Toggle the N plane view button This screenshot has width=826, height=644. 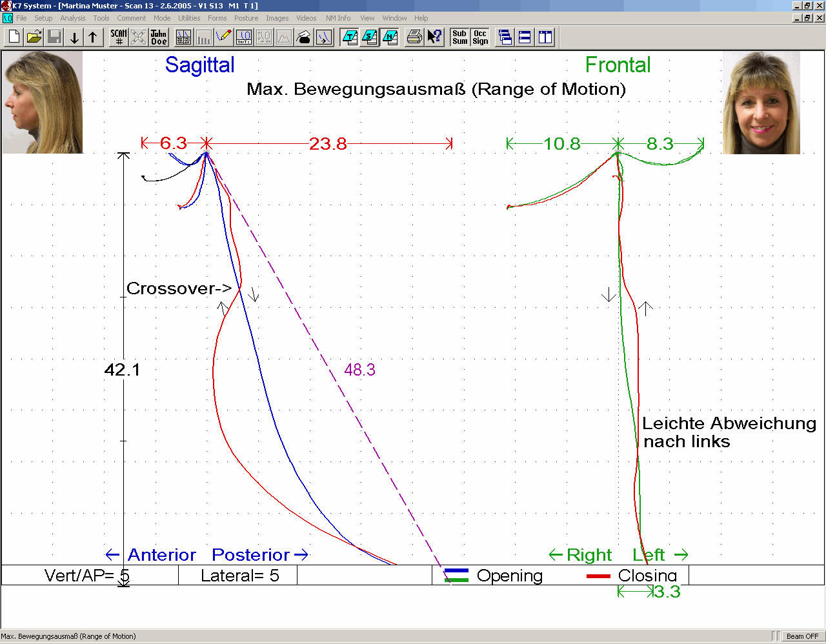coord(390,37)
